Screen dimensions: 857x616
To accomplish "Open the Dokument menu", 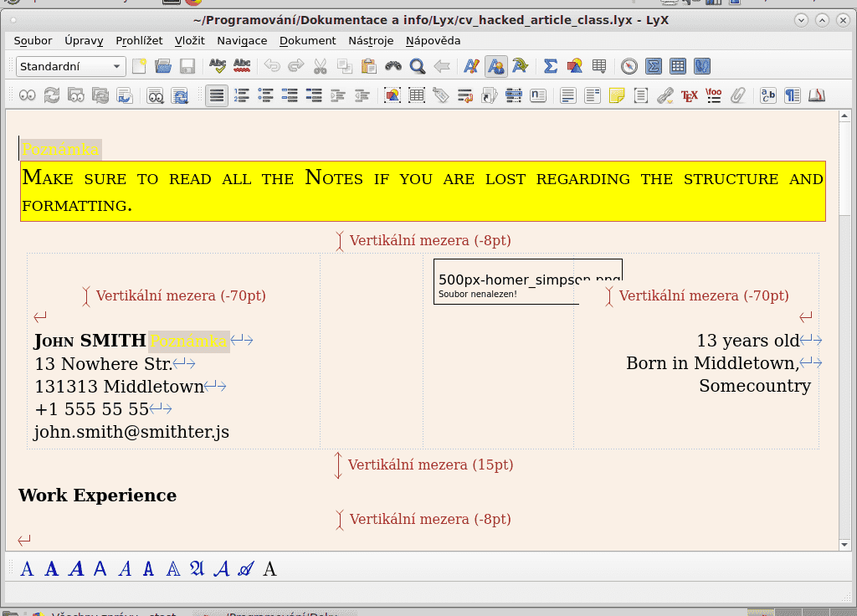I will 307,40.
